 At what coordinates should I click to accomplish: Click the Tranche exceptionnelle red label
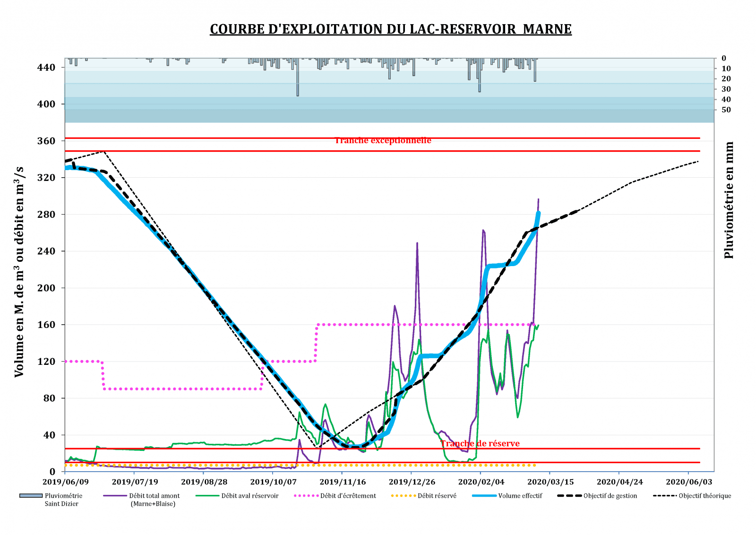(x=383, y=140)
